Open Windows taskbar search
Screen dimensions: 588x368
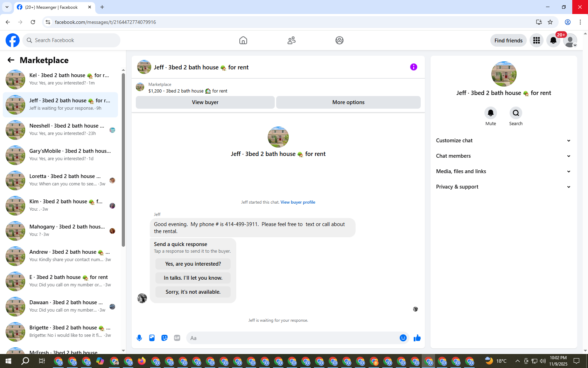[x=25, y=361]
